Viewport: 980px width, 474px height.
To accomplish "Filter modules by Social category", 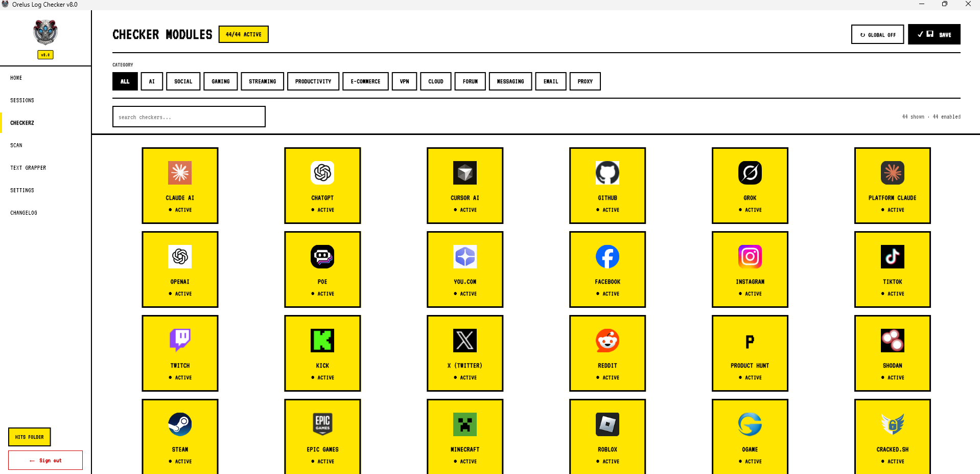I will coord(183,81).
